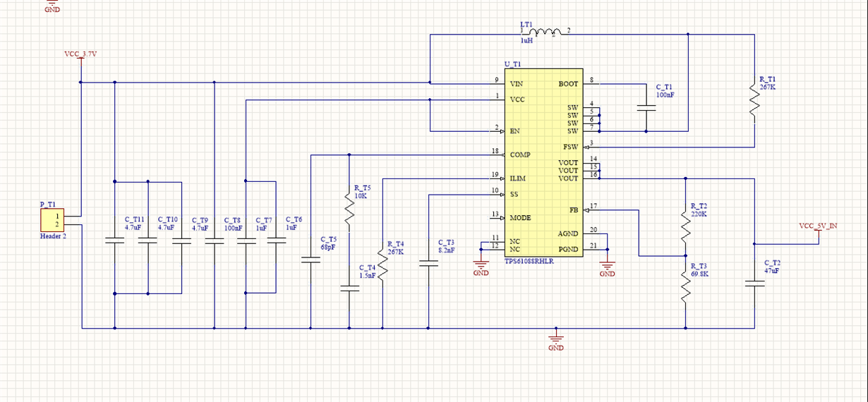868x402 pixels.
Task: Select the C_T5 capacitor symbol
Action: pos(310,260)
